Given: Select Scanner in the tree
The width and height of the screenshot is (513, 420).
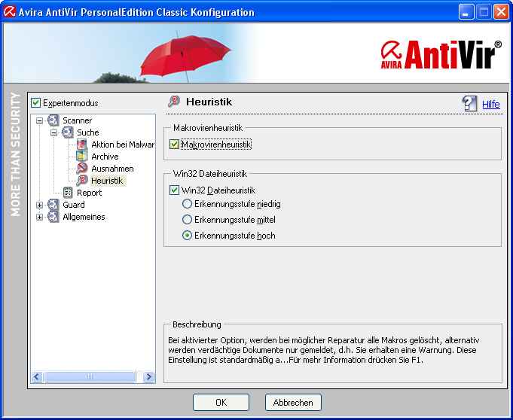Looking at the screenshot, I should click(x=77, y=120).
